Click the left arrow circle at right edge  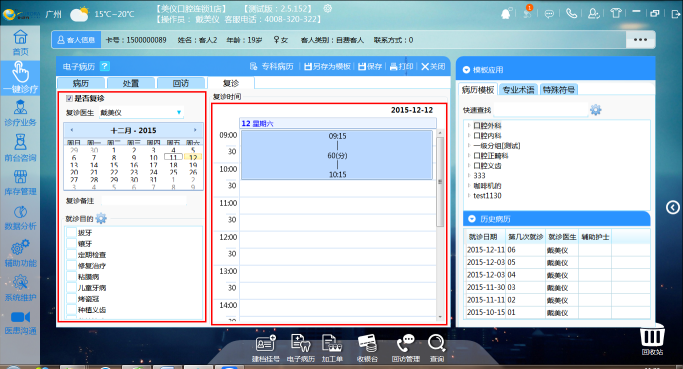673,207
